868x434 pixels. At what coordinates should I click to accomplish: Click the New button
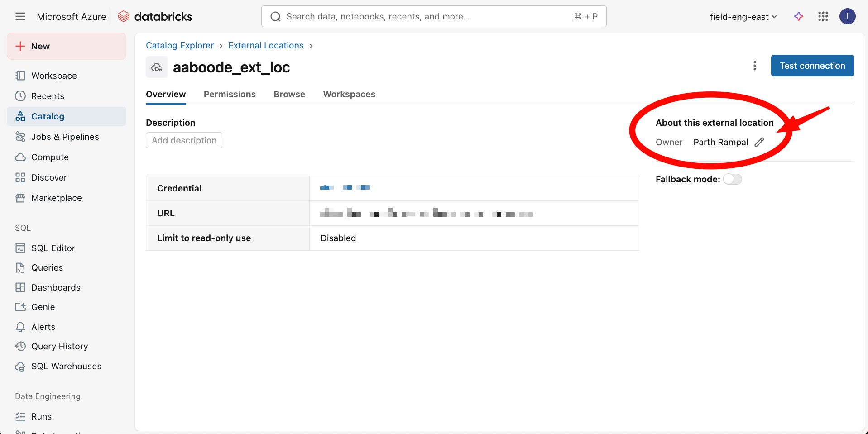click(x=67, y=46)
